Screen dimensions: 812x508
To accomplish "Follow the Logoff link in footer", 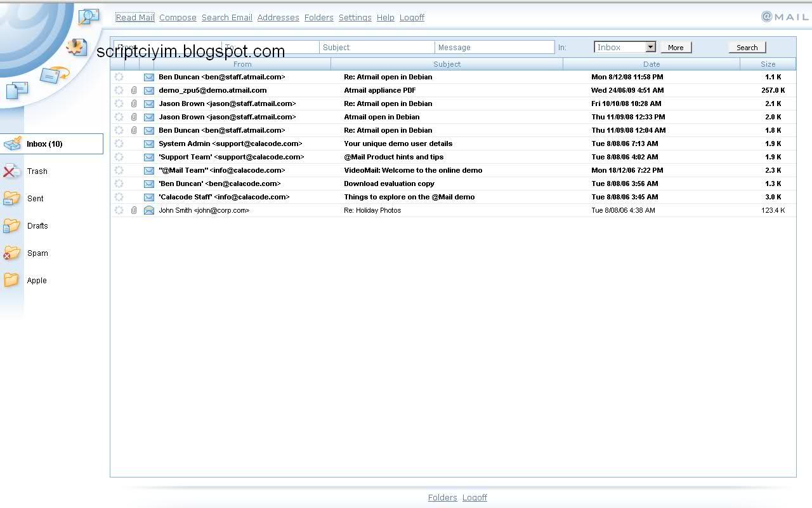I will [475, 498].
